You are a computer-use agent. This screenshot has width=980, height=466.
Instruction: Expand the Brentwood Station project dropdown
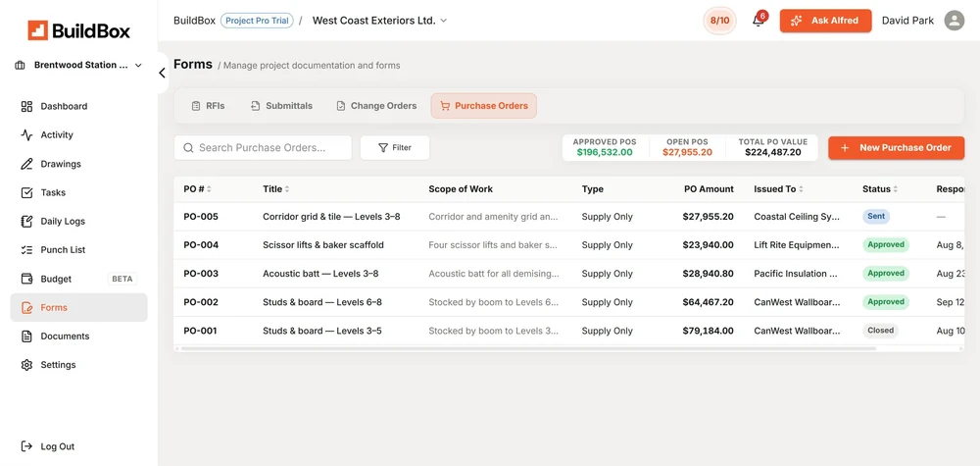tap(138, 65)
